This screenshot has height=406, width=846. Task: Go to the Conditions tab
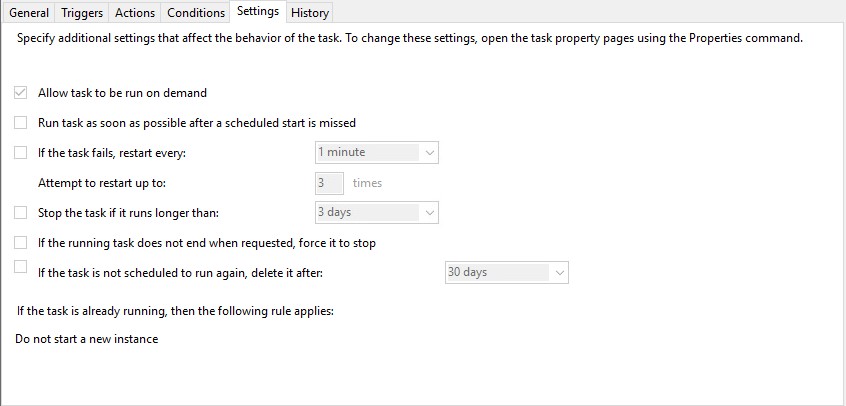coord(196,12)
